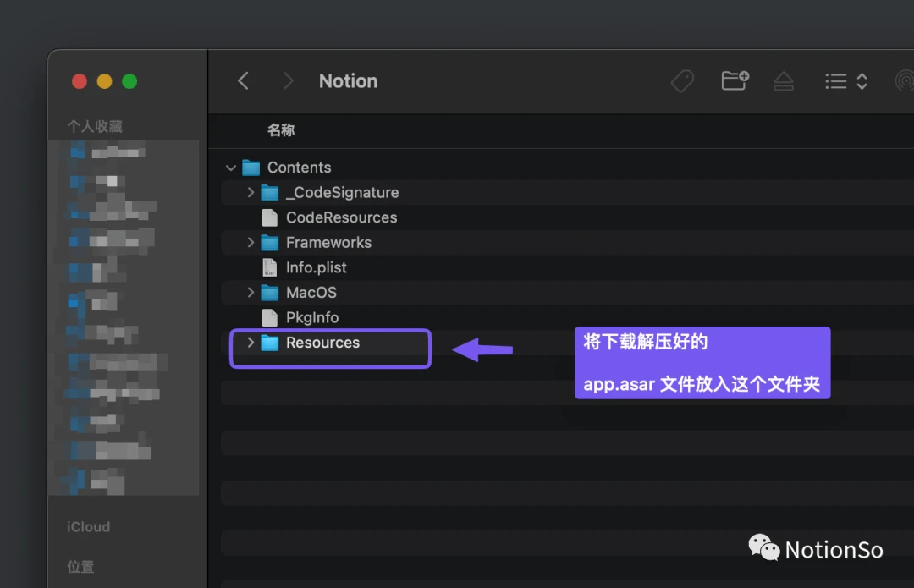Click the Contents folder name
Image resolution: width=914 pixels, height=588 pixels.
tap(299, 168)
